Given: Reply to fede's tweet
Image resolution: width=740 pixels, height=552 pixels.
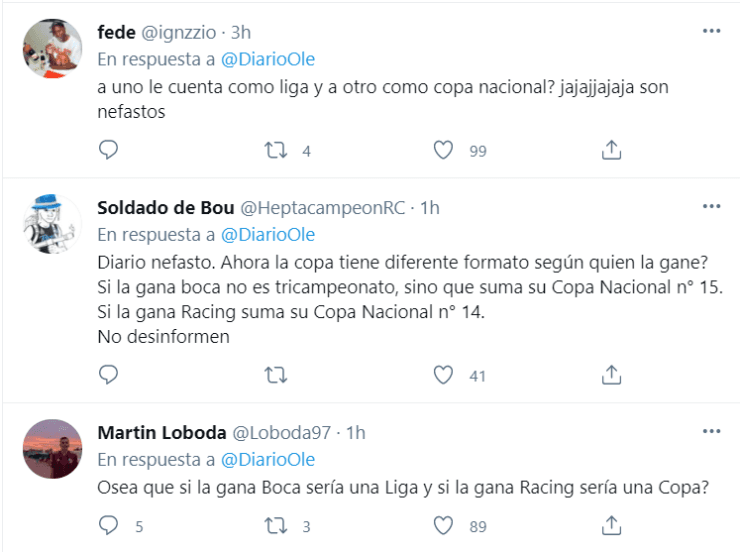Looking at the screenshot, I should click(109, 150).
